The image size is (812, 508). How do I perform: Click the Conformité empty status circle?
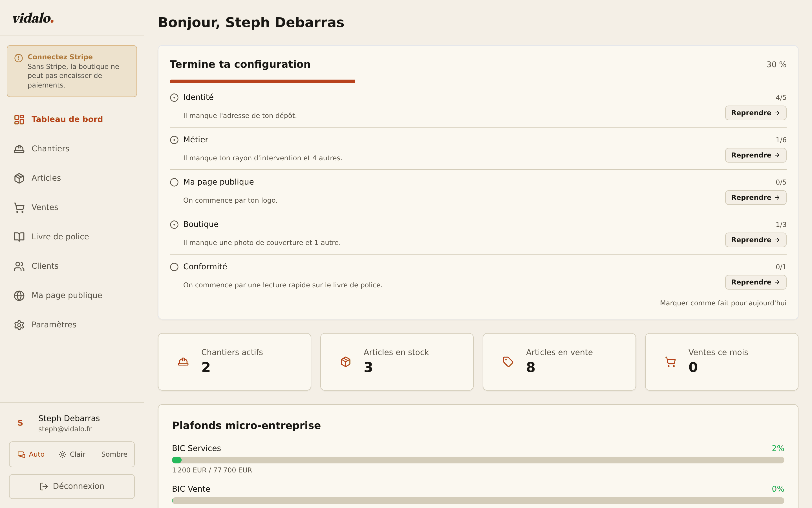[174, 267]
